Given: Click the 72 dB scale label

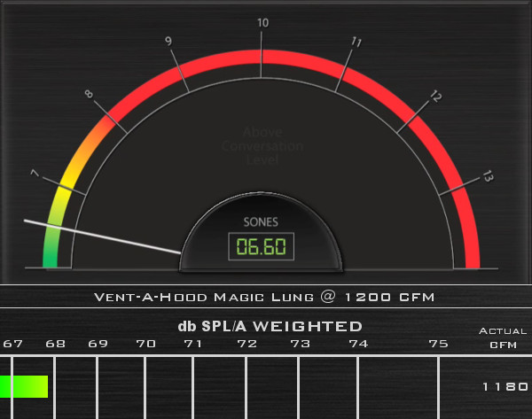Looking at the screenshot, I should pyautogui.click(x=247, y=344).
